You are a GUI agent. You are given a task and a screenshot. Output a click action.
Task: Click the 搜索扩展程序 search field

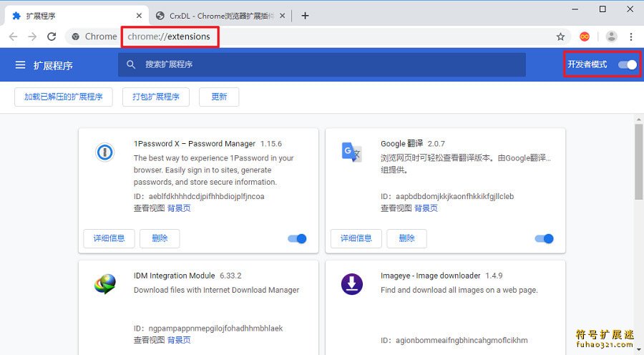[x=321, y=64]
